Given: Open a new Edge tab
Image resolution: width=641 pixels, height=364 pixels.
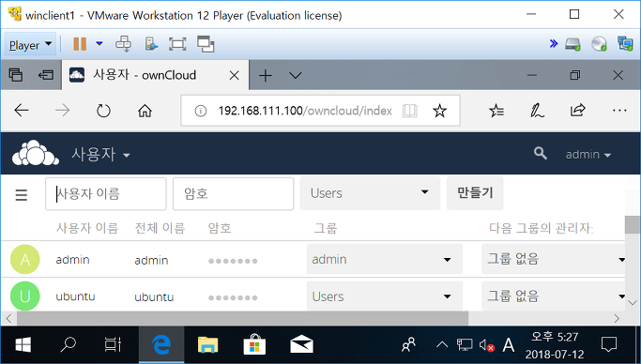Looking at the screenshot, I should click(266, 75).
